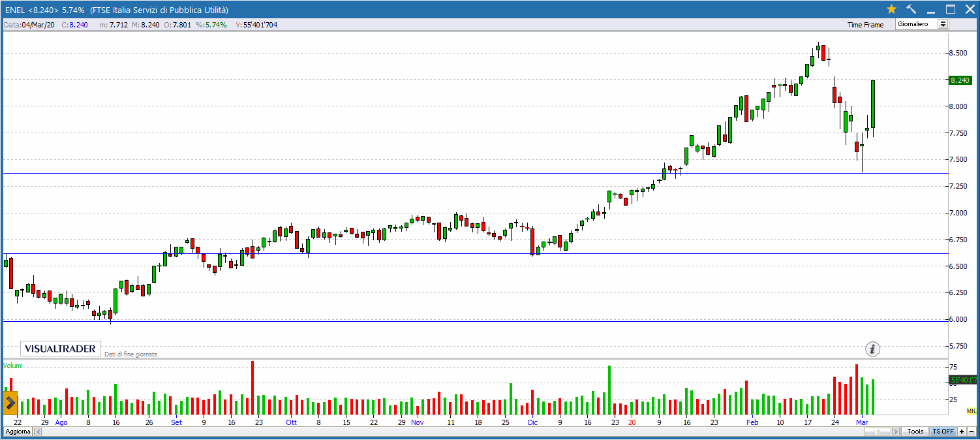Mark ENEL chart as favorite with star
This screenshot has height=440, width=980.
[x=892, y=9]
